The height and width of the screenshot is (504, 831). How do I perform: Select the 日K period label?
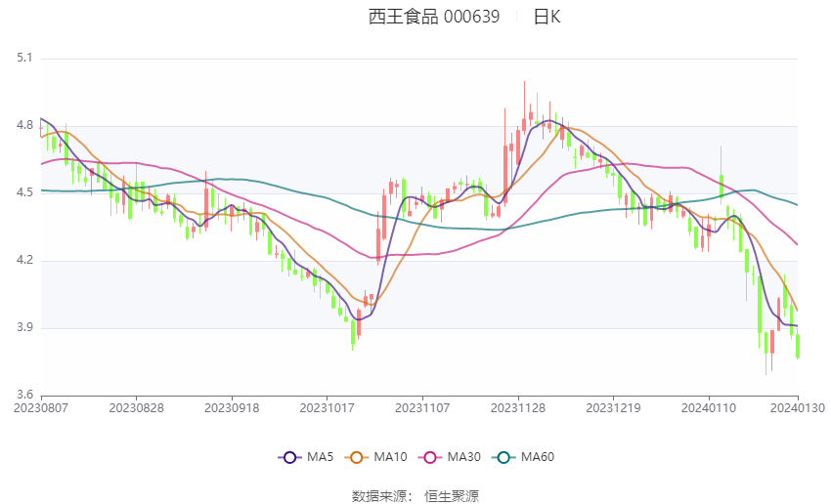[547, 17]
